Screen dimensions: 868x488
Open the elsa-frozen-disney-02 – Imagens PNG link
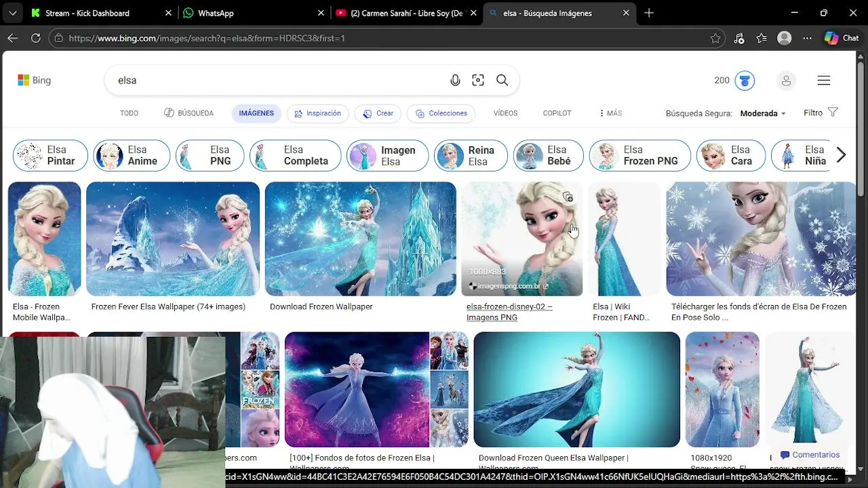(x=509, y=312)
